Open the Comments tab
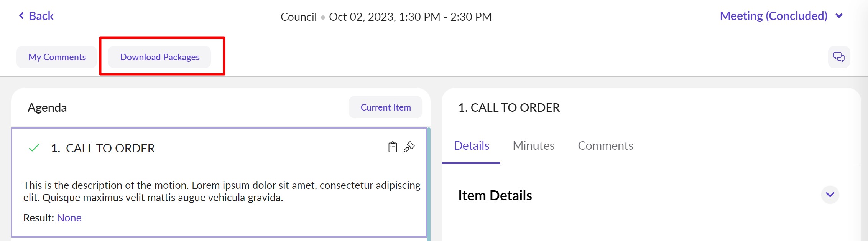Image resolution: width=868 pixels, height=241 pixels. click(x=605, y=146)
